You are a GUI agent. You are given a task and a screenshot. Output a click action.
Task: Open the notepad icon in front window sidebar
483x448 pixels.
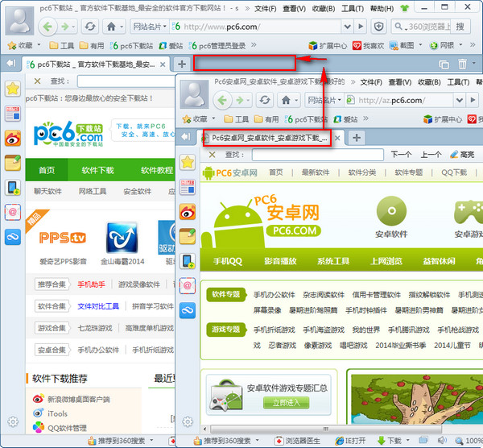188,236
